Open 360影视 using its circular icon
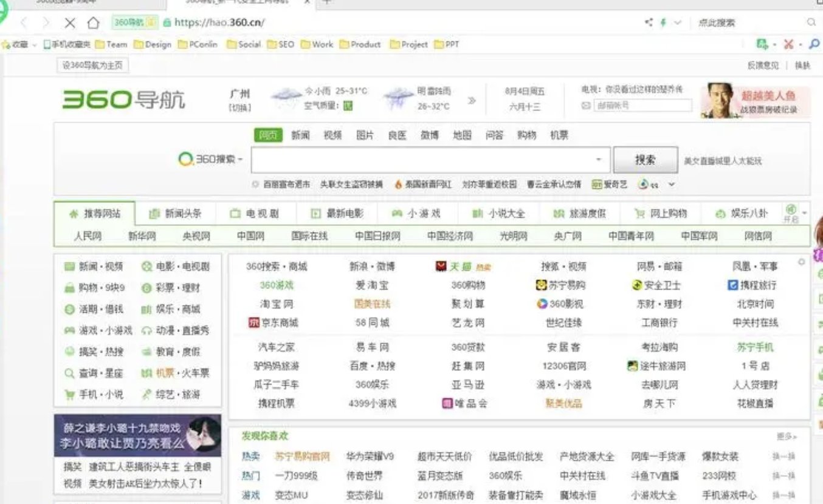The width and height of the screenshot is (823, 504). 542,304
